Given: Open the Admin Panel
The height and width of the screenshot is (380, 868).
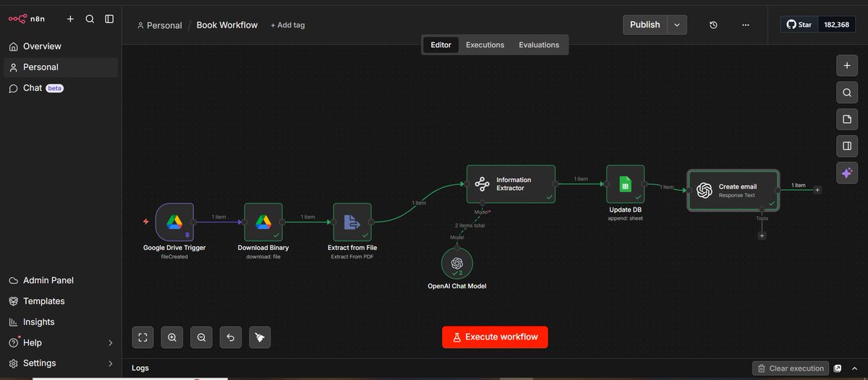Looking at the screenshot, I should pyautogui.click(x=61, y=280).
